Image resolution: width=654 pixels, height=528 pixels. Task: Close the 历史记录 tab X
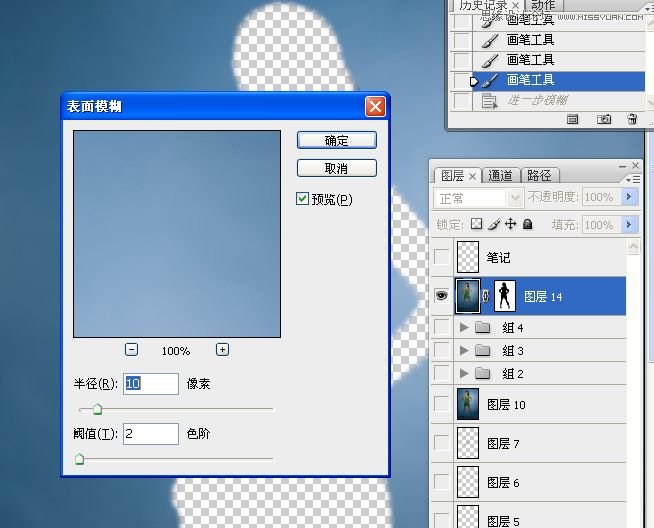click(516, 5)
